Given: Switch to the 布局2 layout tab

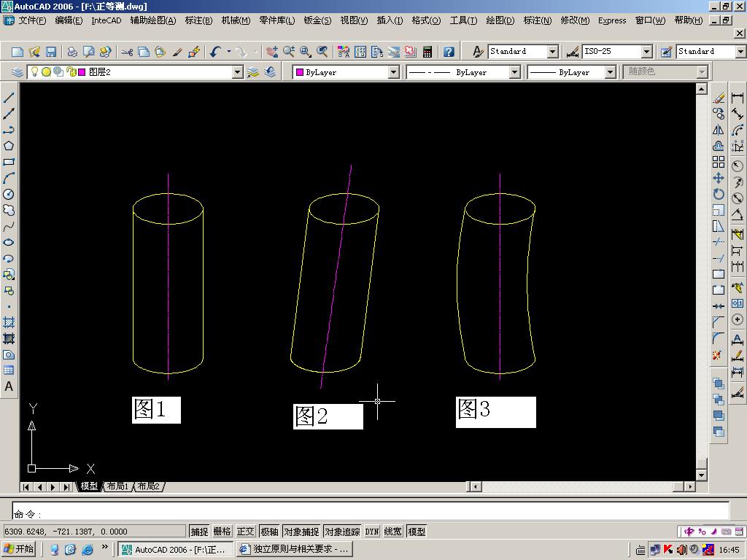Looking at the screenshot, I should pos(149,486).
